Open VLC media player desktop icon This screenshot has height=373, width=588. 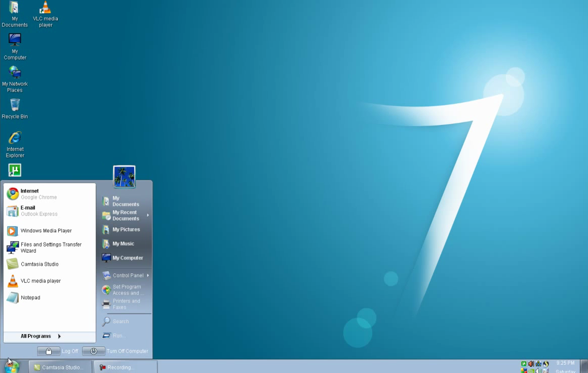(x=46, y=14)
